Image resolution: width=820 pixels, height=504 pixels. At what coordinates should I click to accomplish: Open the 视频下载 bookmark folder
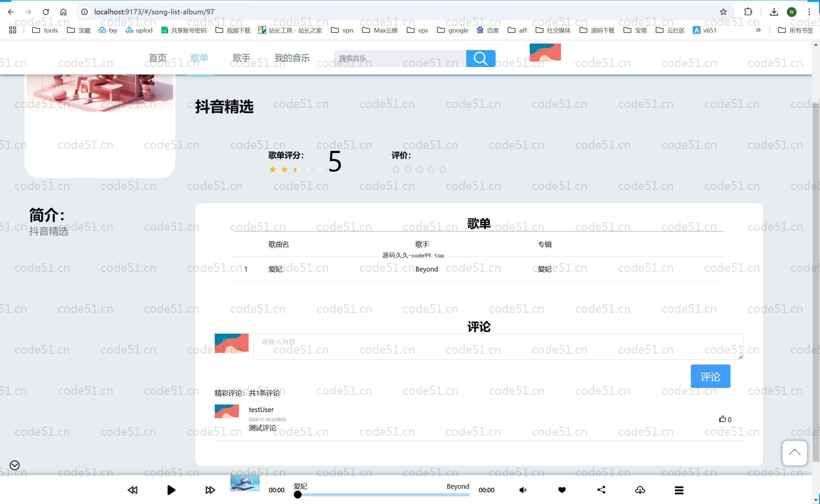233,30
